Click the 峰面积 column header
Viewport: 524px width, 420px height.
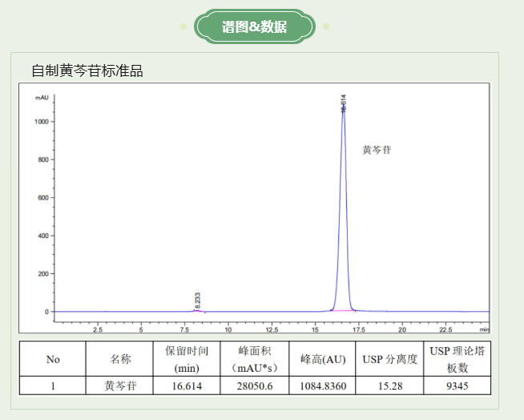click(x=255, y=359)
